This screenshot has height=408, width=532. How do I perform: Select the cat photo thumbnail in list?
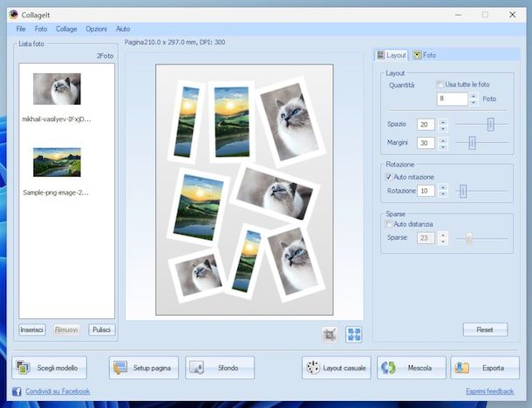[x=57, y=89]
